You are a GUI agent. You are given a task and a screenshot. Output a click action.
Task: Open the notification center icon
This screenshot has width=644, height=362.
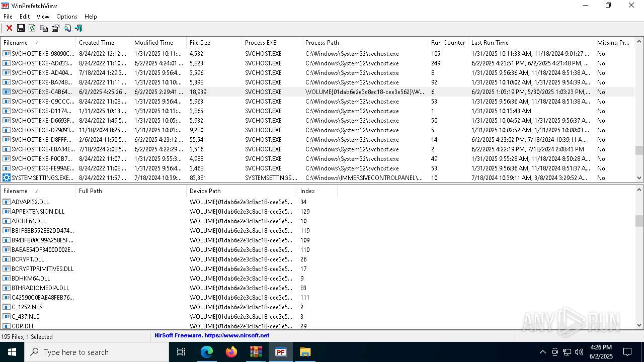pyautogui.click(x=627, y=352)
